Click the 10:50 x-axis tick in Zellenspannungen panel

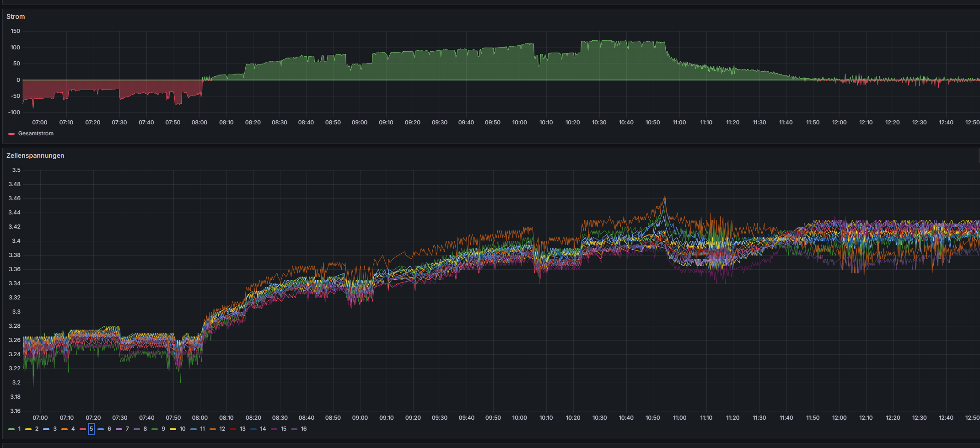[653, 418]
